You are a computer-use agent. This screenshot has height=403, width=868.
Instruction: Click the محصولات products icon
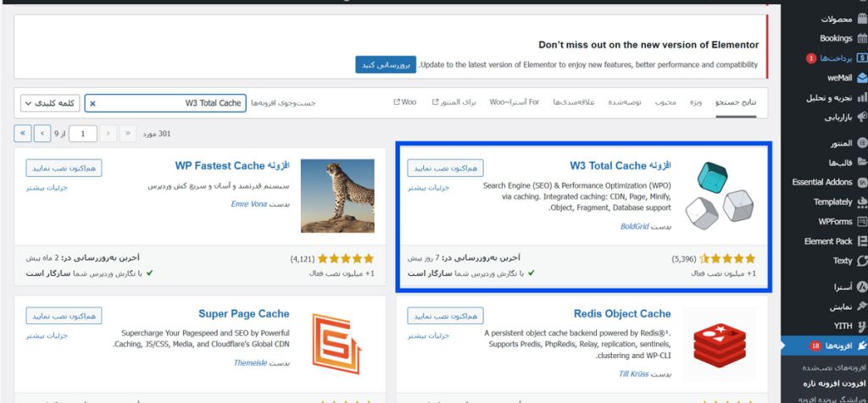[862, 19]
